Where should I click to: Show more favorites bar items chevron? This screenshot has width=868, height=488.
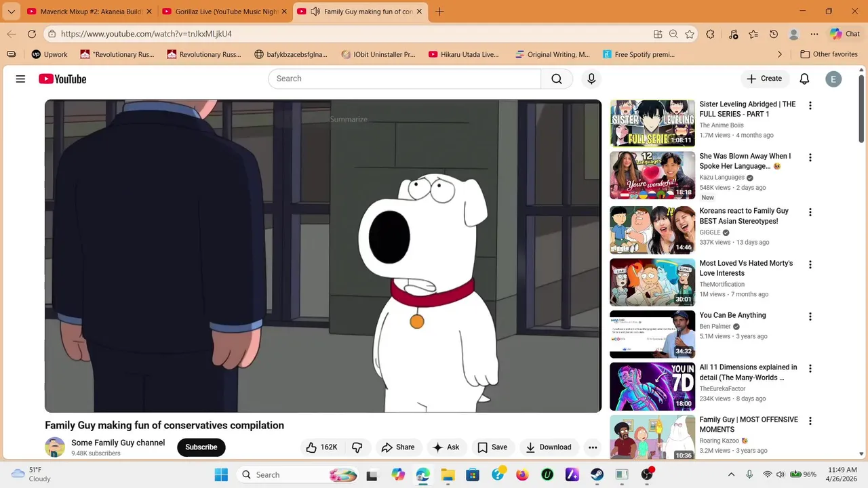[x=780, y=54]
